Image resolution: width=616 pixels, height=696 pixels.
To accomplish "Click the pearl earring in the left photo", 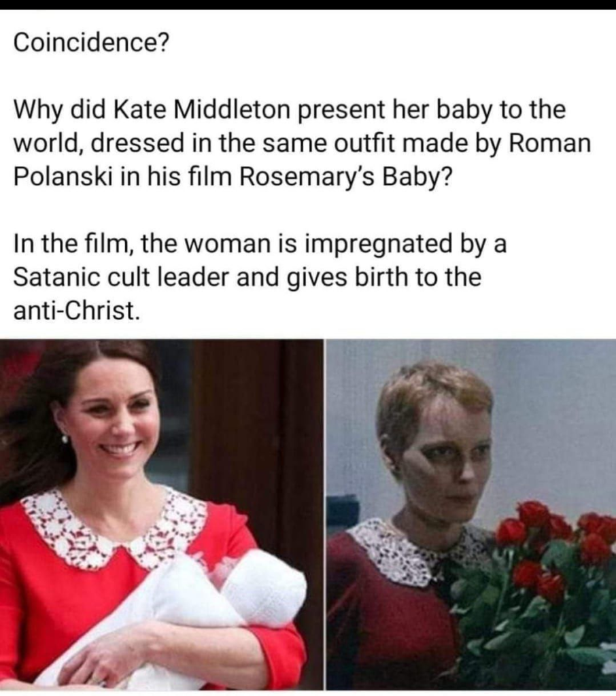I will [x=65, y=439].
